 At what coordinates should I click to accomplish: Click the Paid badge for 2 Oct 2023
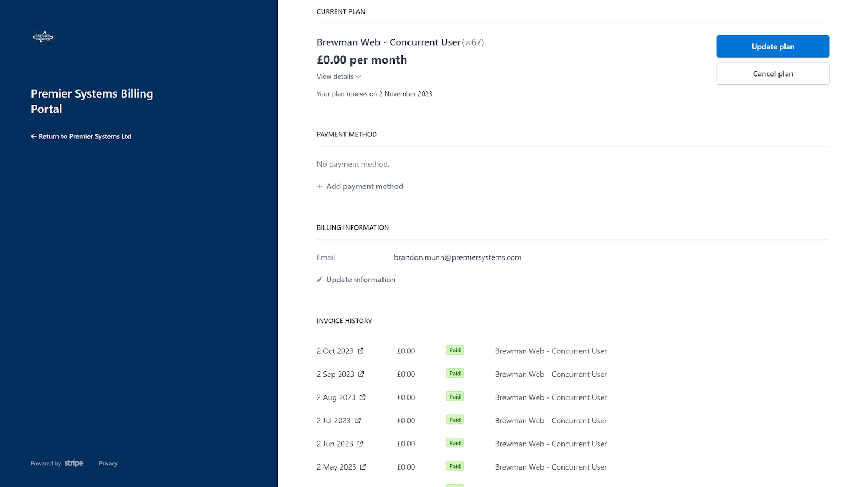point(455,350)
